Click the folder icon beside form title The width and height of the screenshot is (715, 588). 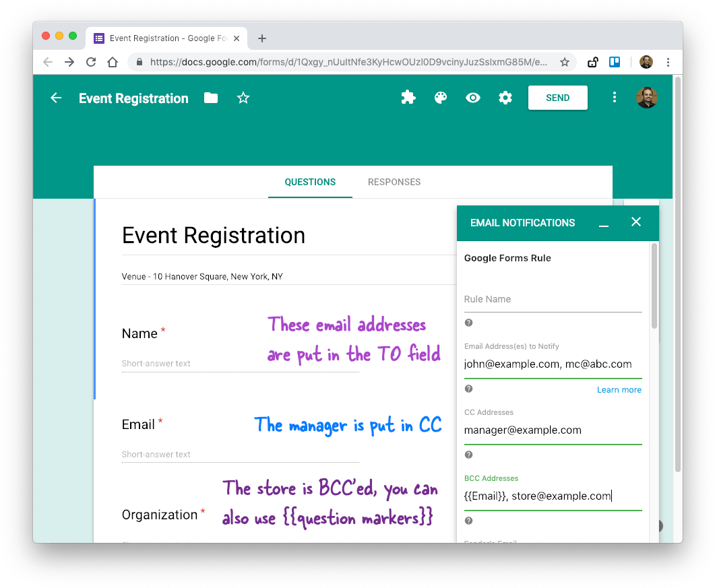[211, 98]
